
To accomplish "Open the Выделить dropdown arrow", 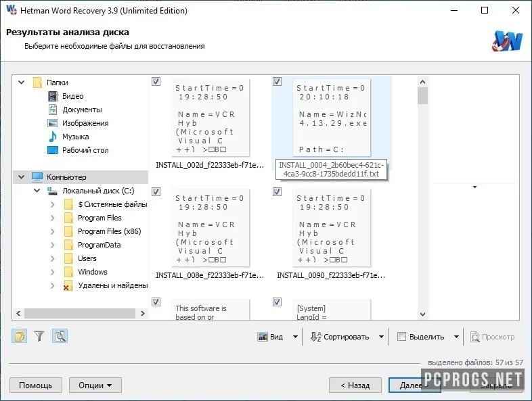I will (x=456, y=337).
